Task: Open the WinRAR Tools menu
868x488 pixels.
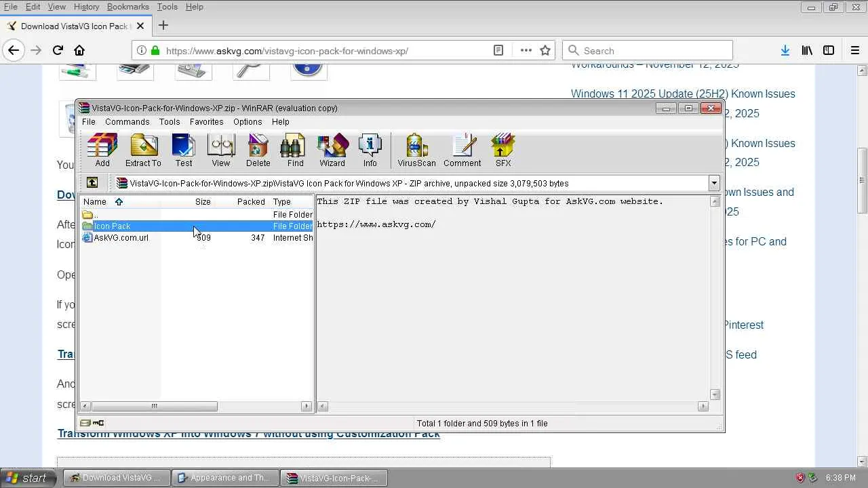Action: tap(170, 122)
